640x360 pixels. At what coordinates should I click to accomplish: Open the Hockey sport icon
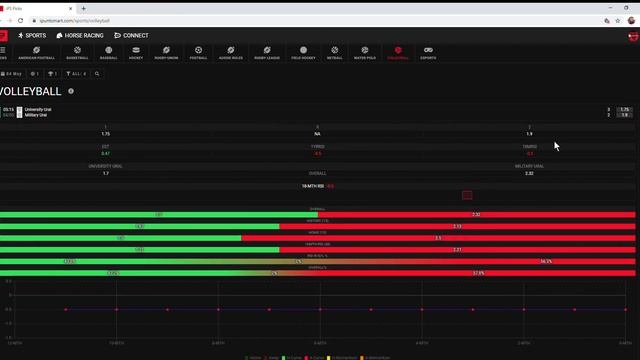point(136,50)
